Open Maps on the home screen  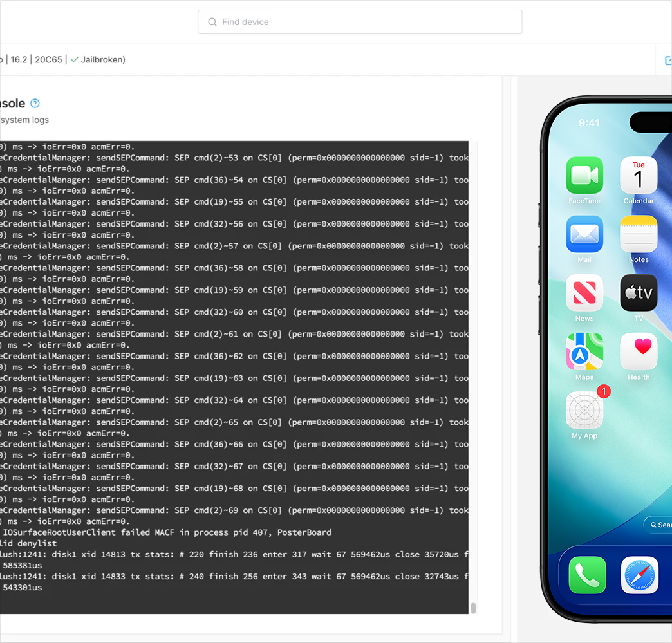click(x=584, y=352)
